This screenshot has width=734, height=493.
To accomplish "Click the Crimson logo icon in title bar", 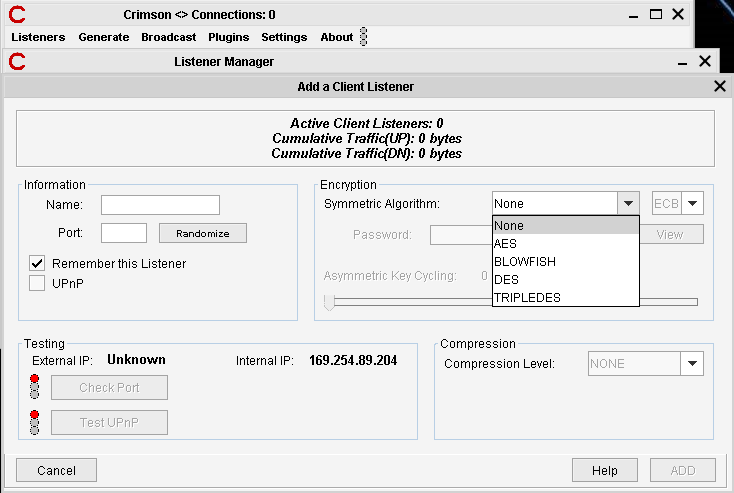I will (x=17, y=14).
